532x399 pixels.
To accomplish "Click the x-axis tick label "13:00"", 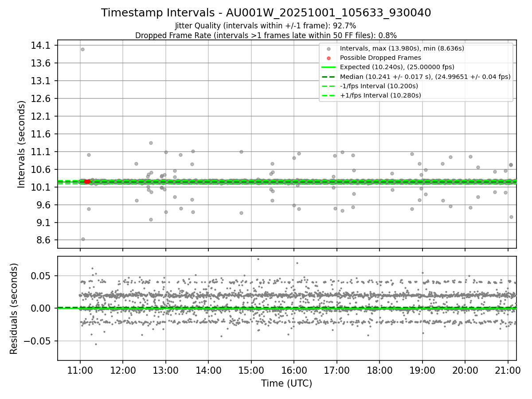I will tap(166, 370).
